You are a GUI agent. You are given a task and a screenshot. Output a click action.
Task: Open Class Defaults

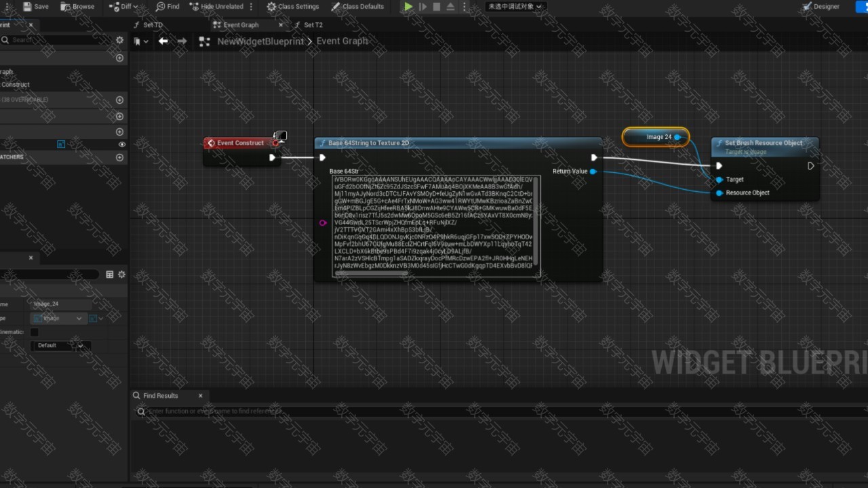pyautogui.click(x=358, y=6)
